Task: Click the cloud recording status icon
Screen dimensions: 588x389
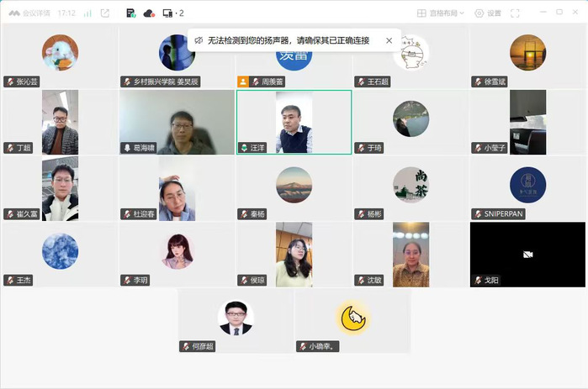Action: click(x=149, y=13)
